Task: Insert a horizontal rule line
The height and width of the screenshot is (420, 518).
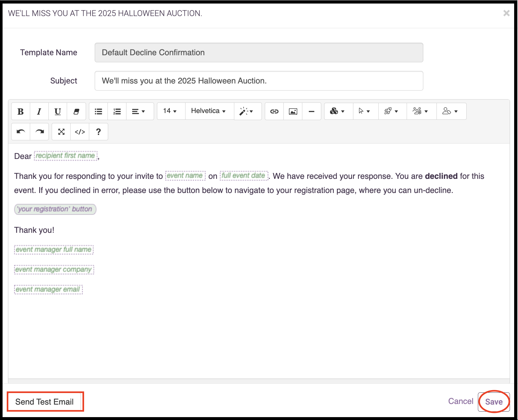Action: pyautogui.click(x=312, y=111)
